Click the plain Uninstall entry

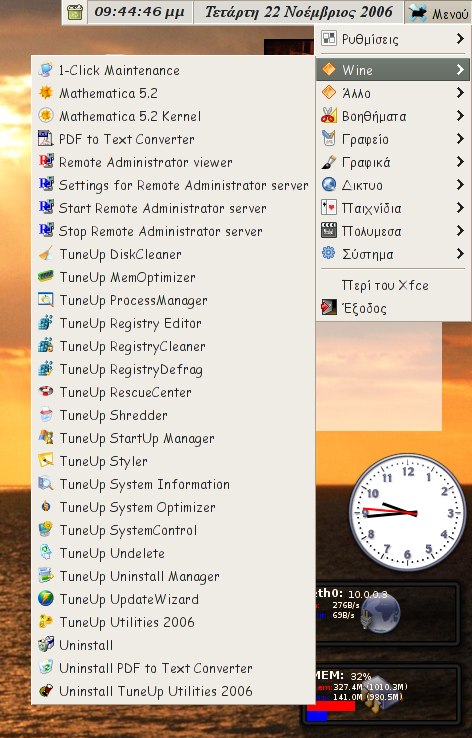click(x=173, y=645)
